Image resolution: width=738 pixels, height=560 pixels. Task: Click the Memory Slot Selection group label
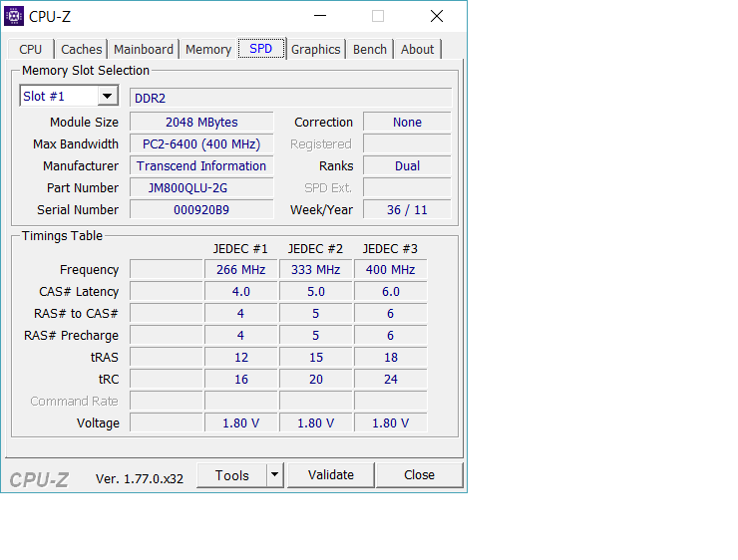86,71
